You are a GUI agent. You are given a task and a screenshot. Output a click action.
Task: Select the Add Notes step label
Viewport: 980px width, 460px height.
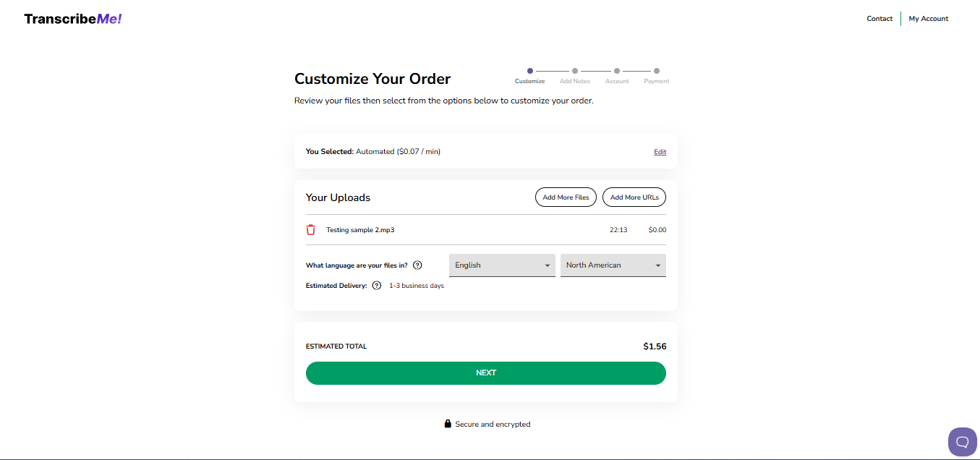[574, 81]
